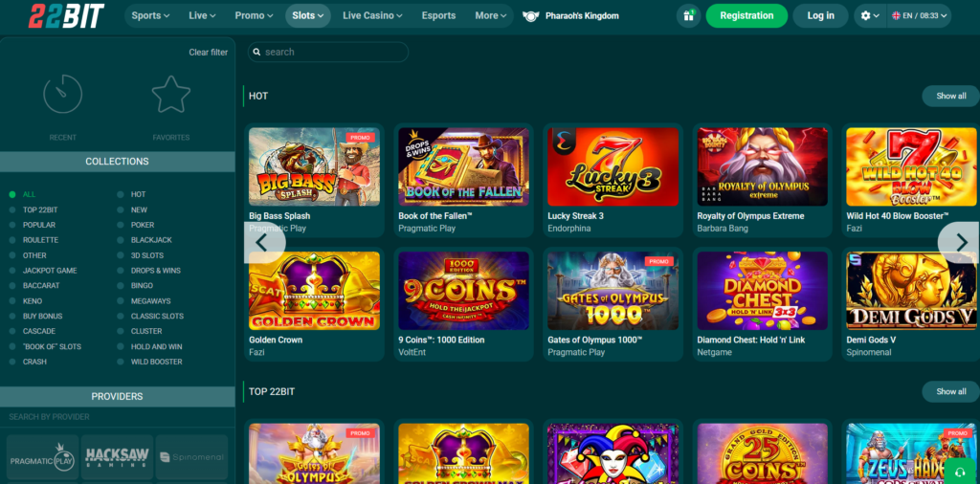Click the search magnifier icon
This screenshot has height=484, width=980.
click(x=256, y=52)
